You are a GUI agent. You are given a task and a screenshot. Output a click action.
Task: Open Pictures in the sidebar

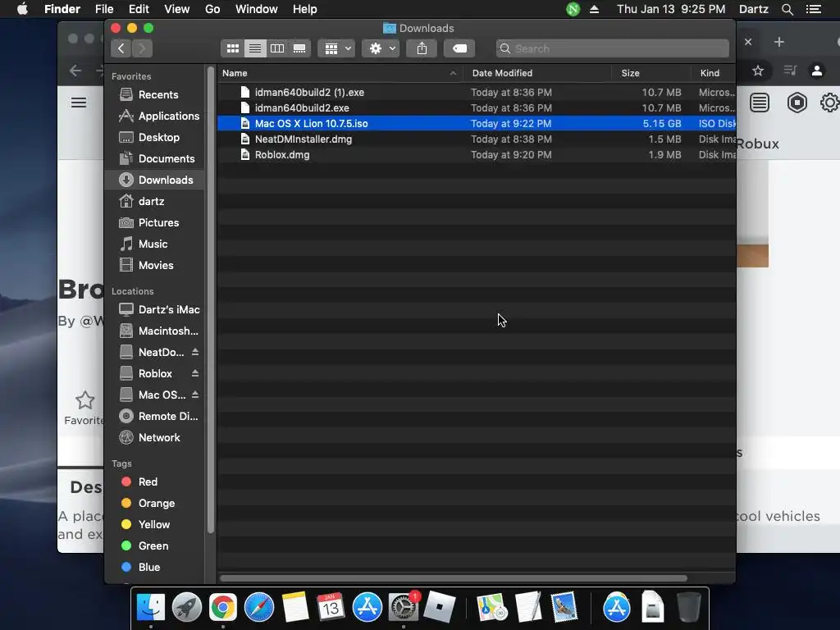tap(154, 223)
